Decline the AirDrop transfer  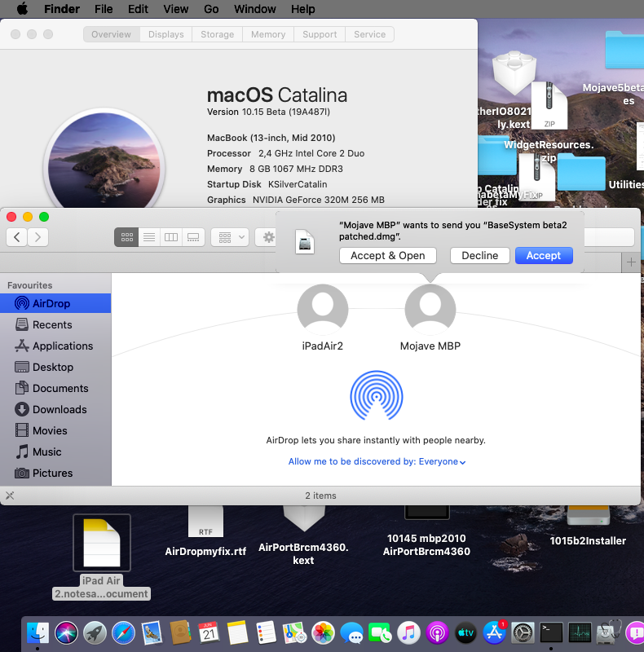tap(479, 255)
